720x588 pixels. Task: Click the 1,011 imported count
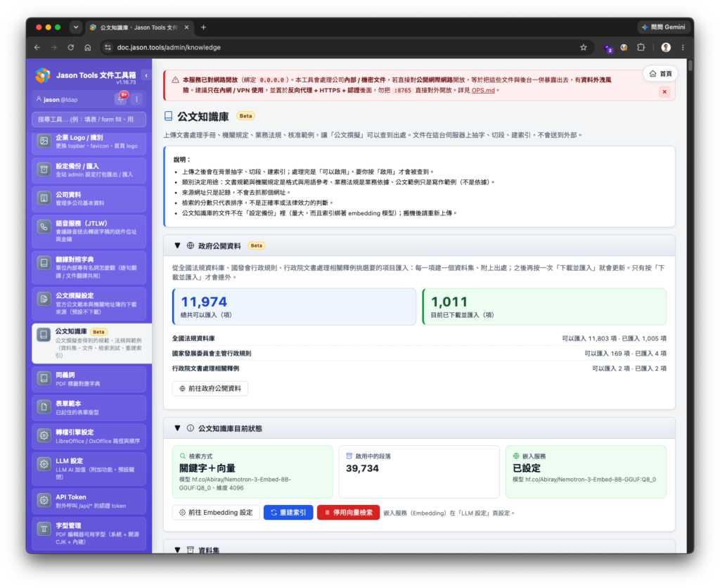[x=449, y=302]
